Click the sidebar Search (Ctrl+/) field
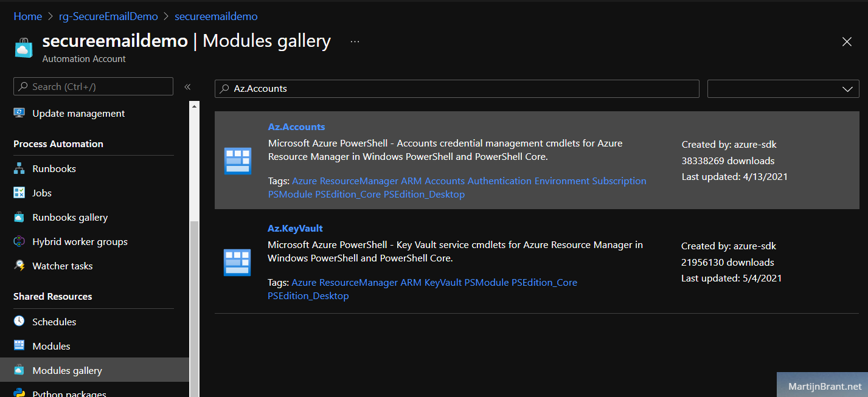The width and height of the screenshot is (868, 397). [93, 86]
